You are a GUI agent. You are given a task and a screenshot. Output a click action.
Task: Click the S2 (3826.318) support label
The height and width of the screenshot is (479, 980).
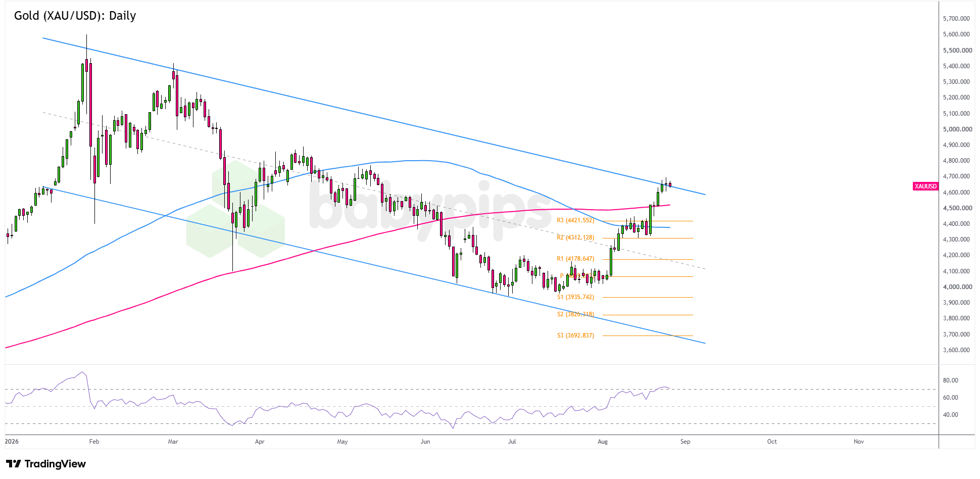pyautogui.click(x=575, y=314)
